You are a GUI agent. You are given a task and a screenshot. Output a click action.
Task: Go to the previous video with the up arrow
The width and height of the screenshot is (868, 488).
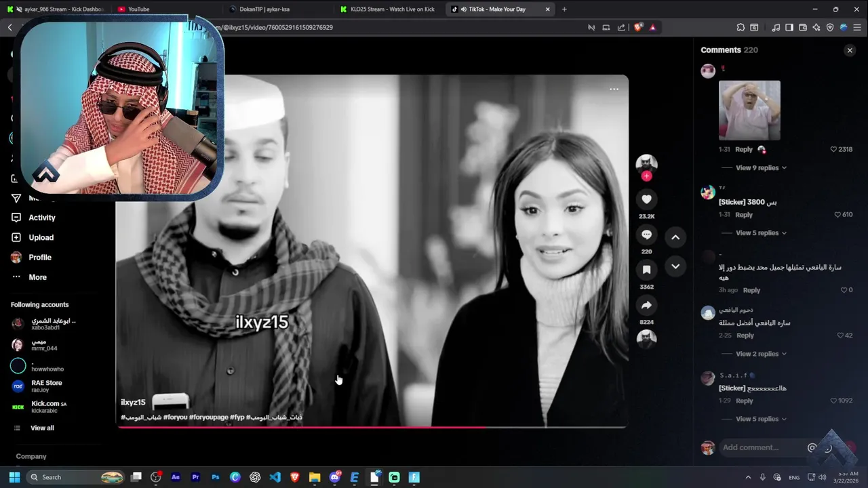click(675, 237)
